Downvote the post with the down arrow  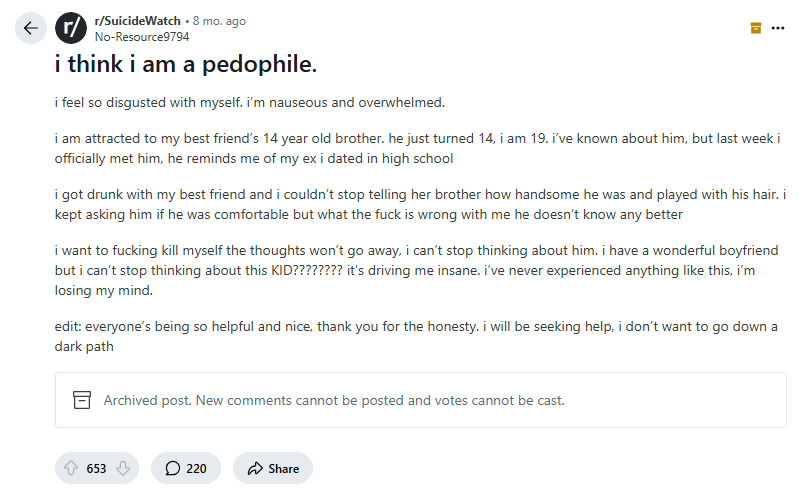click(122, 468)
